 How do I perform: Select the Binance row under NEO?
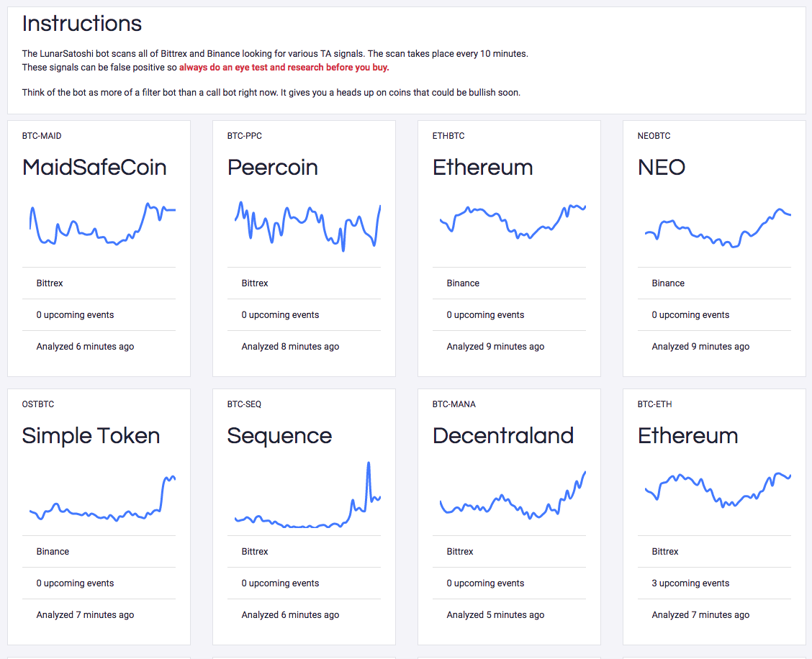[x=668, y=283]
